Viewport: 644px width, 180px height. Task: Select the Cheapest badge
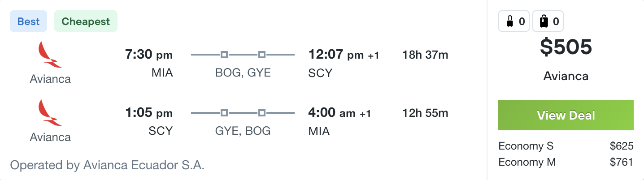click(x=86, y=21)
